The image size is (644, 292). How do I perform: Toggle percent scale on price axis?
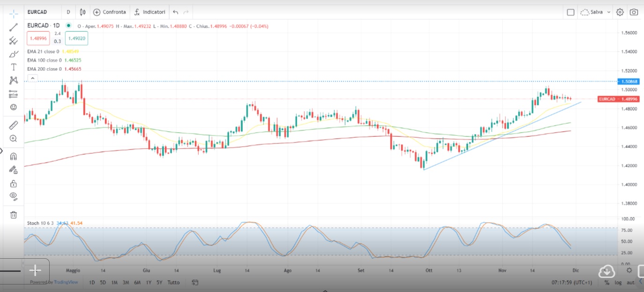[607, 283]
